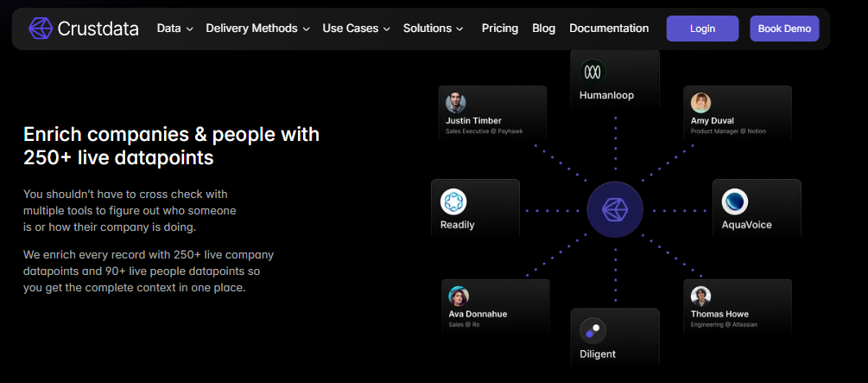
Task: Expand the Solutions dropdown menu
Action: pos(433,29)
